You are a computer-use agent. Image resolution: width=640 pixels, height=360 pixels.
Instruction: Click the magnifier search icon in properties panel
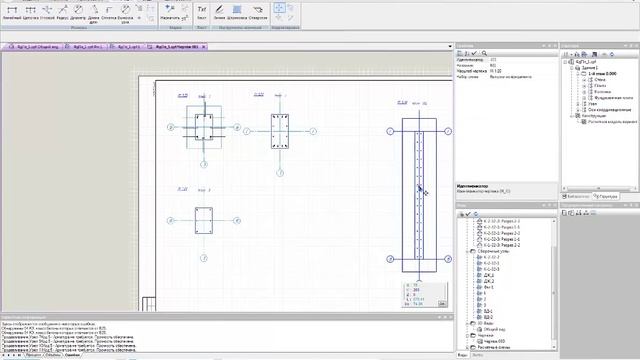[484, 53]
